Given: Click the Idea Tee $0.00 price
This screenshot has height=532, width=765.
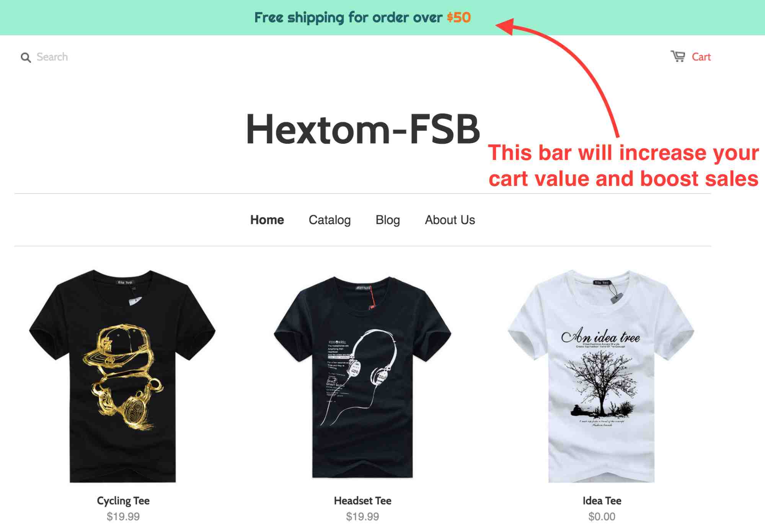Looking at the screenshot, I should click(602, 517).
